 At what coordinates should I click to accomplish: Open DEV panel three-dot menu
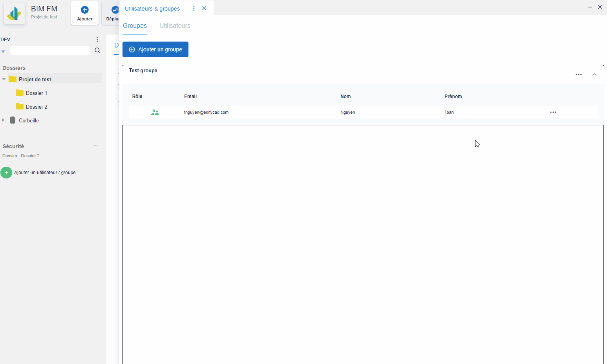tap(97, 40)
